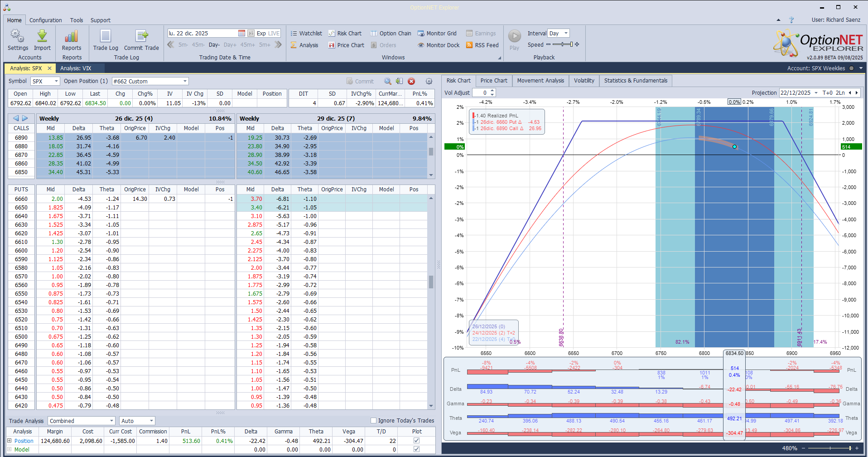Open the Monitor Grid window
The width and height of the screenshot is (868, 457).
click(x=437, y=33)
